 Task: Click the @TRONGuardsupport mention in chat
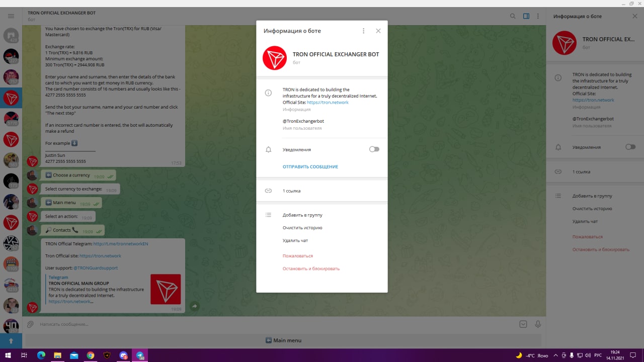click(96, 268)
